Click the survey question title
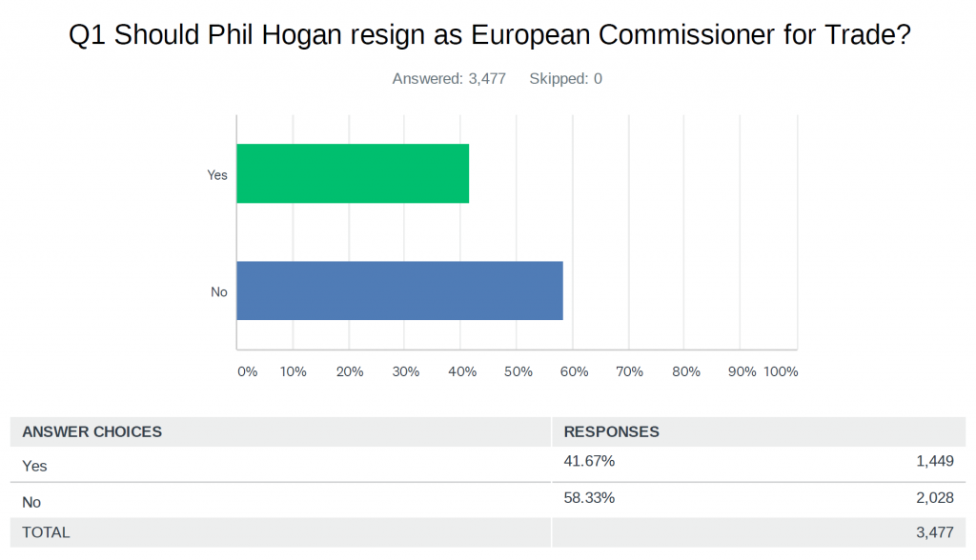 pos(490,37)
